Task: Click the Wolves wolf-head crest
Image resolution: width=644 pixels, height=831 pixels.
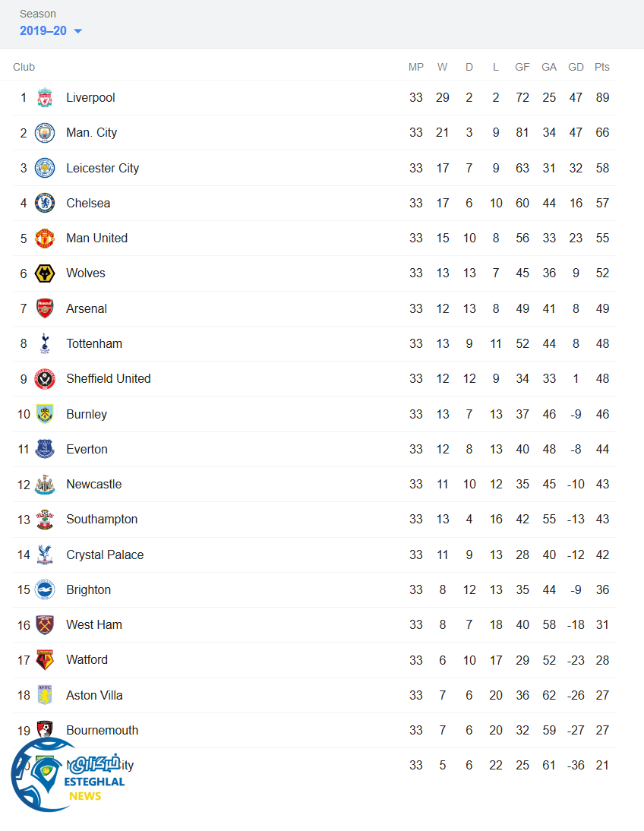Action: tap(45, 273)
